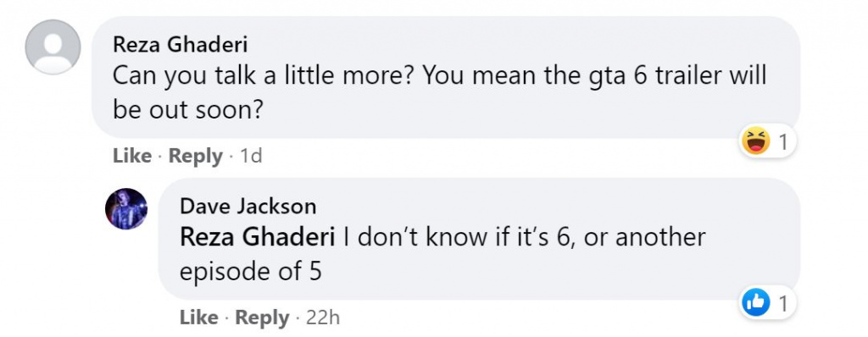Image resolution: width=868 pixels, height=337 pixels.
Task: View reaction count beside the thumbs-up icon
Action: [782, 304]
